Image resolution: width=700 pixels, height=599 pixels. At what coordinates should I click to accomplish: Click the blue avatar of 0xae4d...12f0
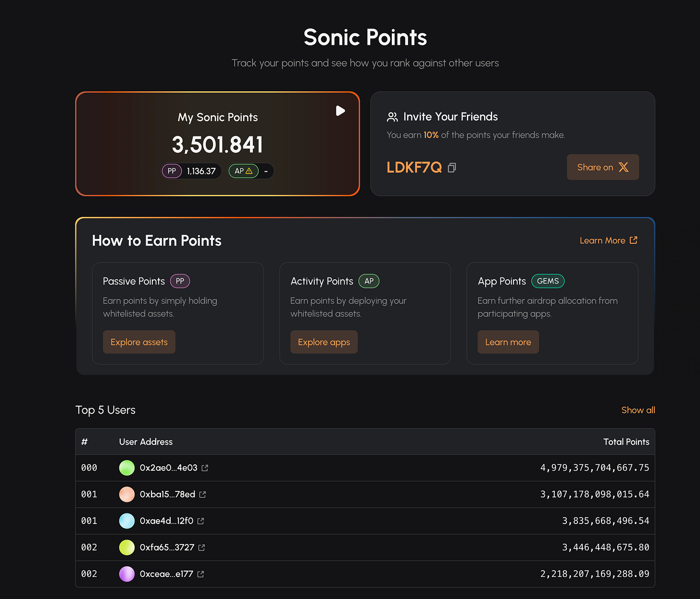point(127,521)
